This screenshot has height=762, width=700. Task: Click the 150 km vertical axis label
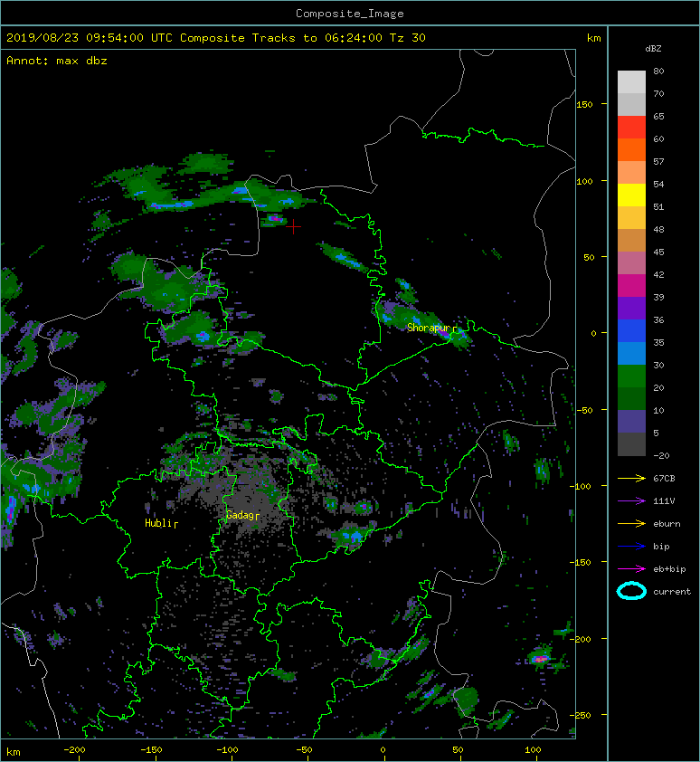click(x=584, y=104)
